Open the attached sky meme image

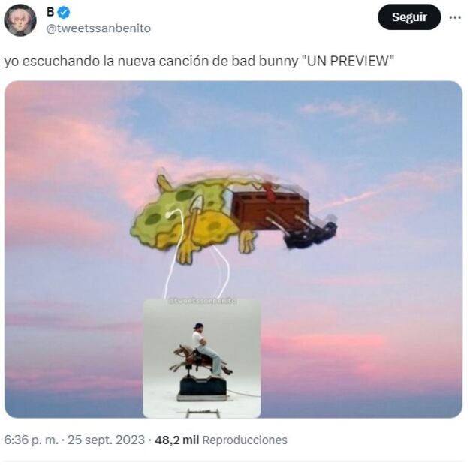pos(233,249)
